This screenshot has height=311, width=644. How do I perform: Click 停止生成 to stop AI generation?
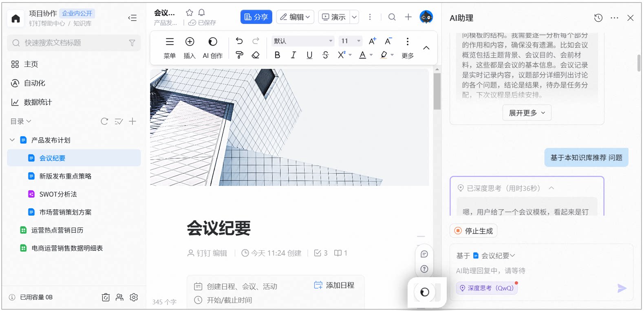point(474,231)
